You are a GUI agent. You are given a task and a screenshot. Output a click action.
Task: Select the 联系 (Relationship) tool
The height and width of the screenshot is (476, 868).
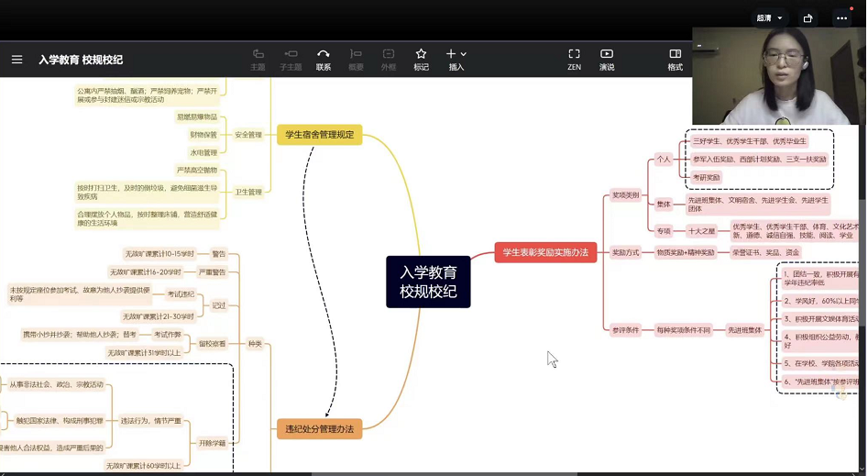pos(324,59)
